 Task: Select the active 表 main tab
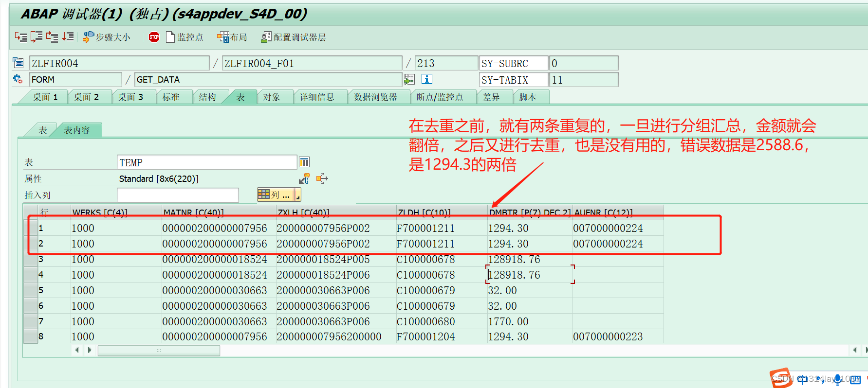(240, 97)
